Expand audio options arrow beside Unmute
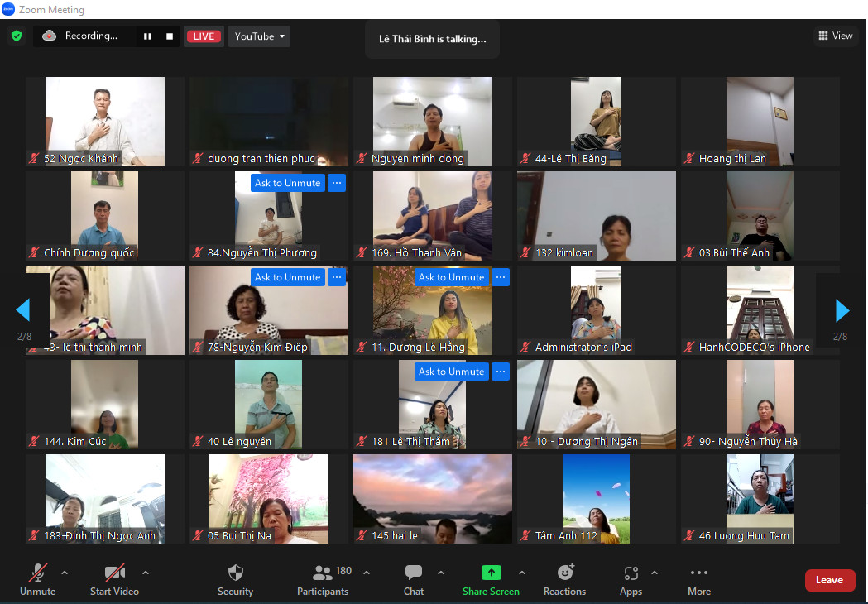This screenshot has width=868, height=604. (x=65, y=573)
